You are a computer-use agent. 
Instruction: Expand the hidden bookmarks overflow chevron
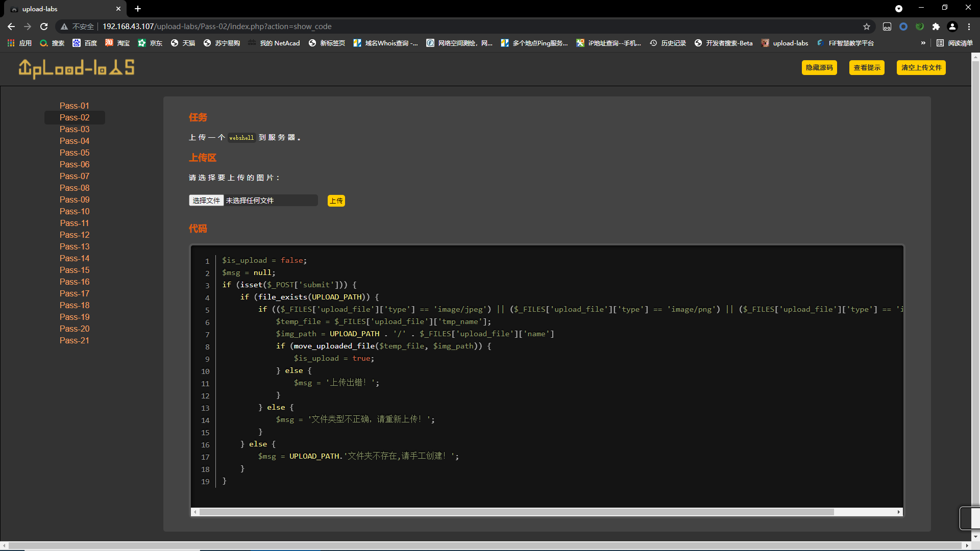click(x=923, y=43)
